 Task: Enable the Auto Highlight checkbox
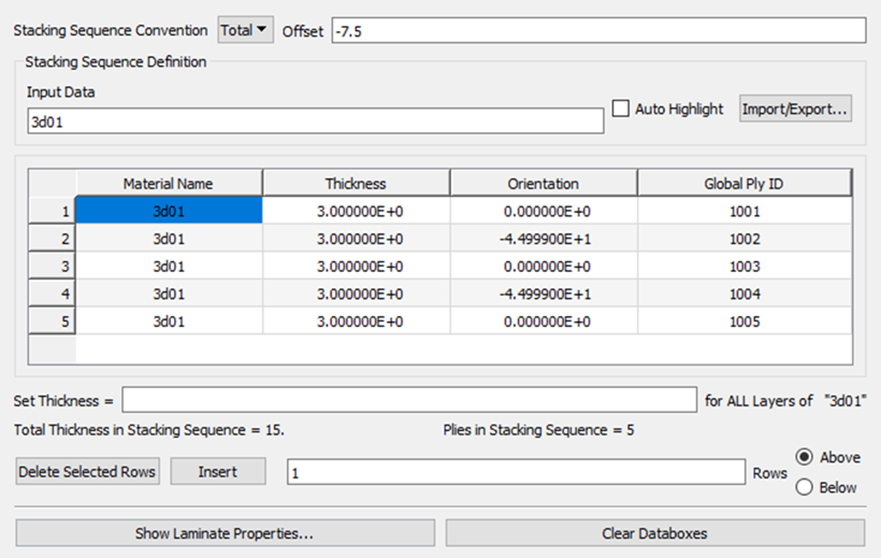tap(621, 109)
